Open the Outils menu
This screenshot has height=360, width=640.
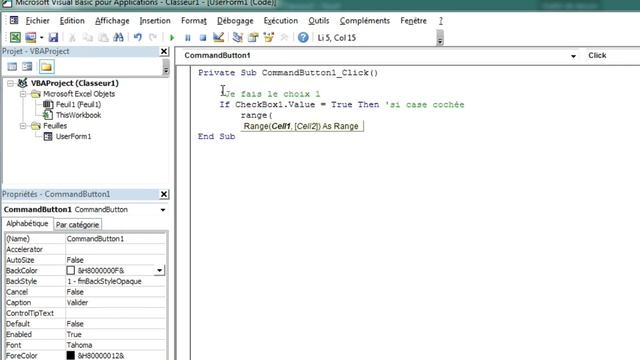point(319,20)
